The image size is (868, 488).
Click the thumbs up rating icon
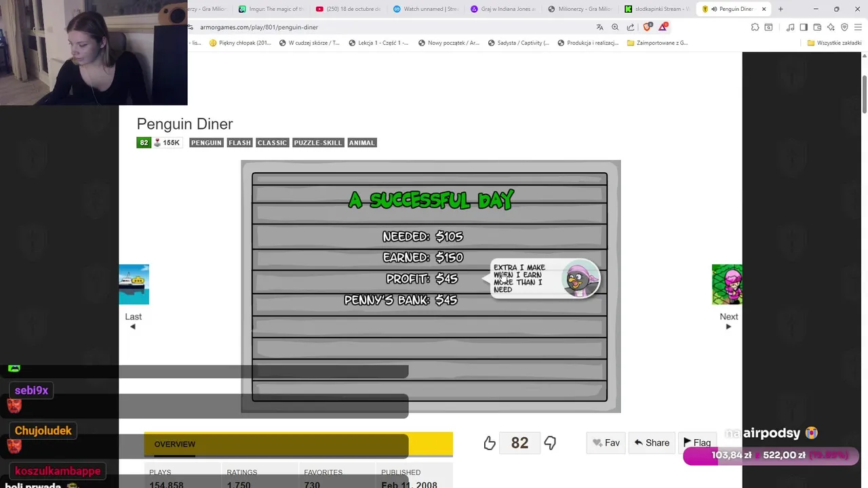tap(490, 443)
